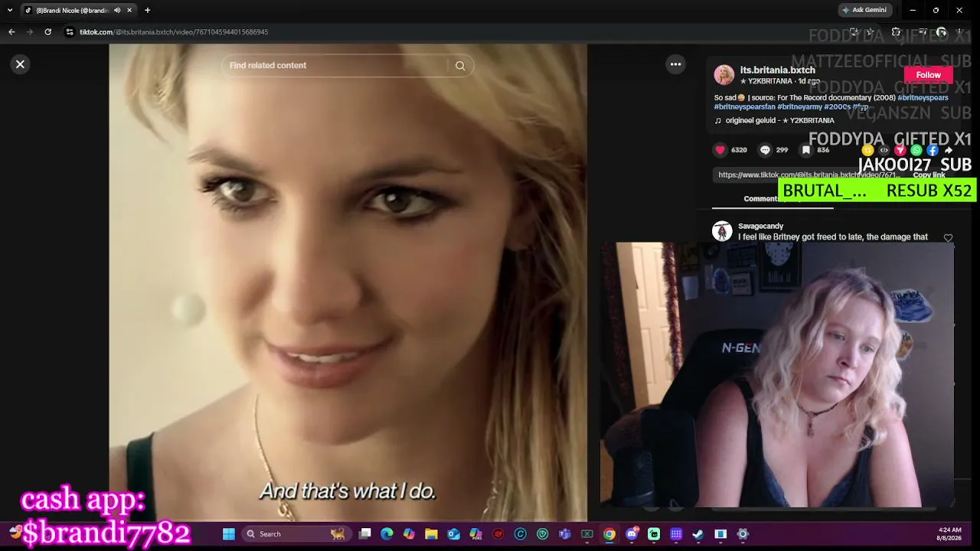
Task: Expand the tab search dropdown arrow
Action: [10, 10]
